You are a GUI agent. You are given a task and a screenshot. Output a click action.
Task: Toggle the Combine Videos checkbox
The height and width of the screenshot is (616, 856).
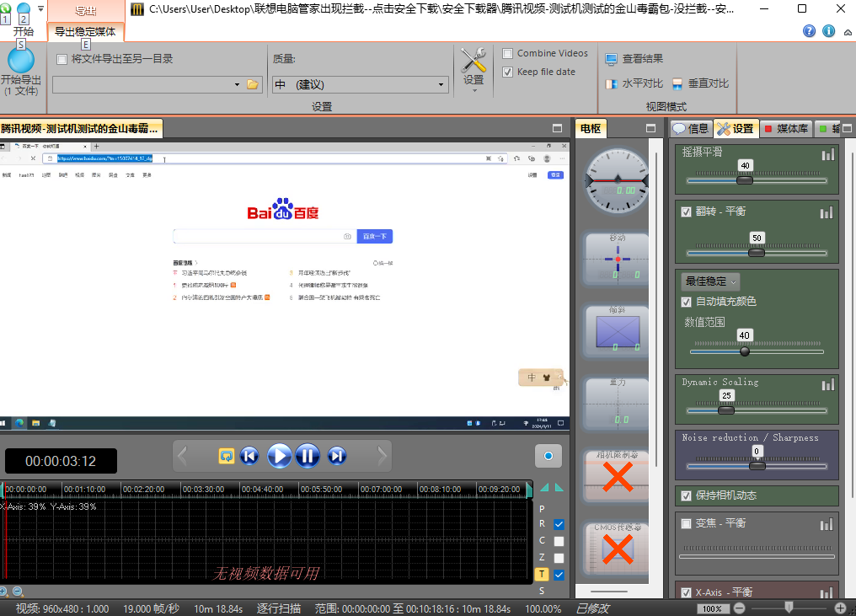508,53
